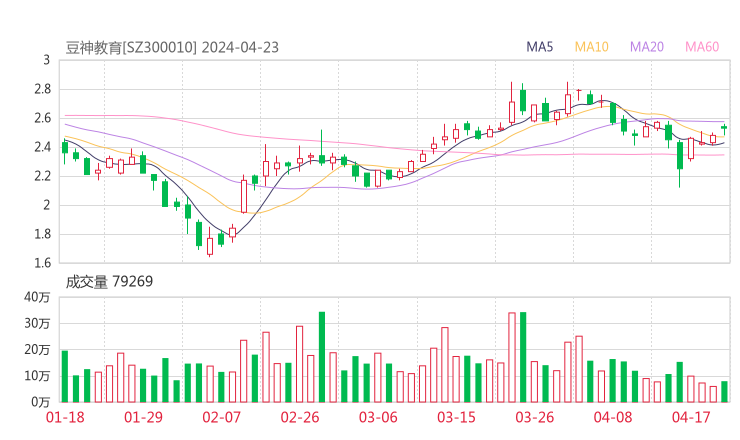Toggle the MA10 legend label
Screen dimensions: 740x440
(x=591, y=47)
